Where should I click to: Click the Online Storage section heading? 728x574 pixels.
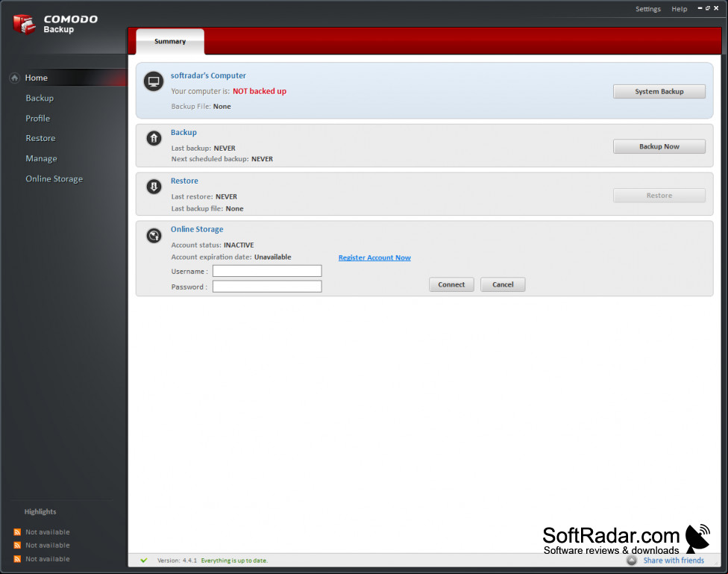197,229
